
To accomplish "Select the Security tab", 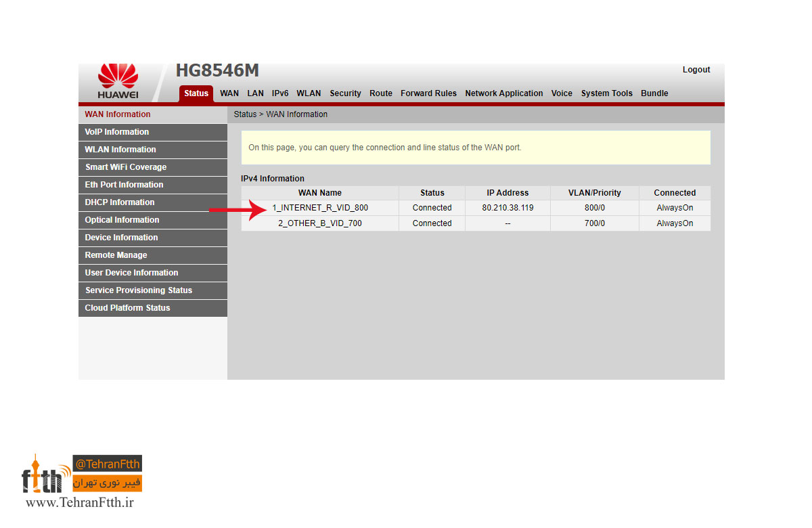I will click(346, 93).
